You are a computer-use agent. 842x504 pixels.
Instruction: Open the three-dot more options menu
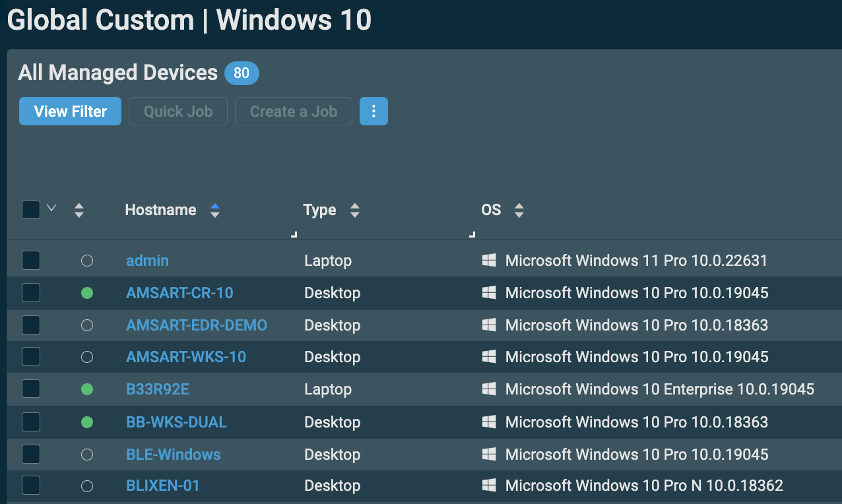click(x=373, y=111)
